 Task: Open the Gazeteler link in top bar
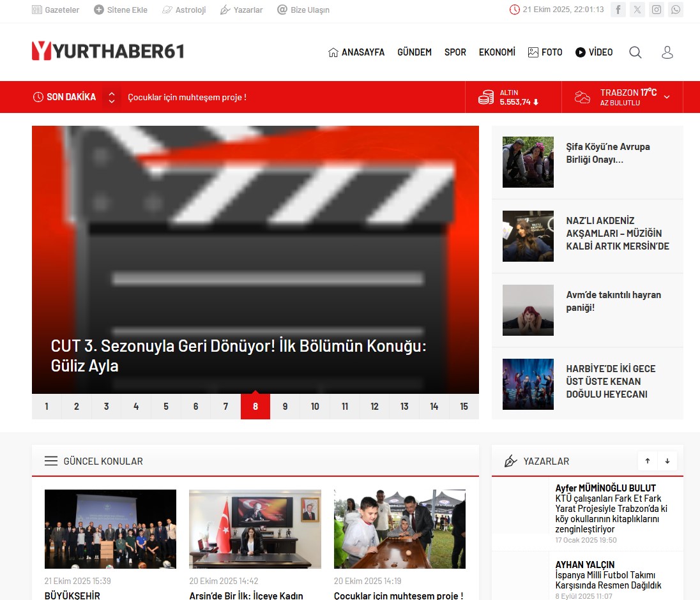[x=56, y=10]
